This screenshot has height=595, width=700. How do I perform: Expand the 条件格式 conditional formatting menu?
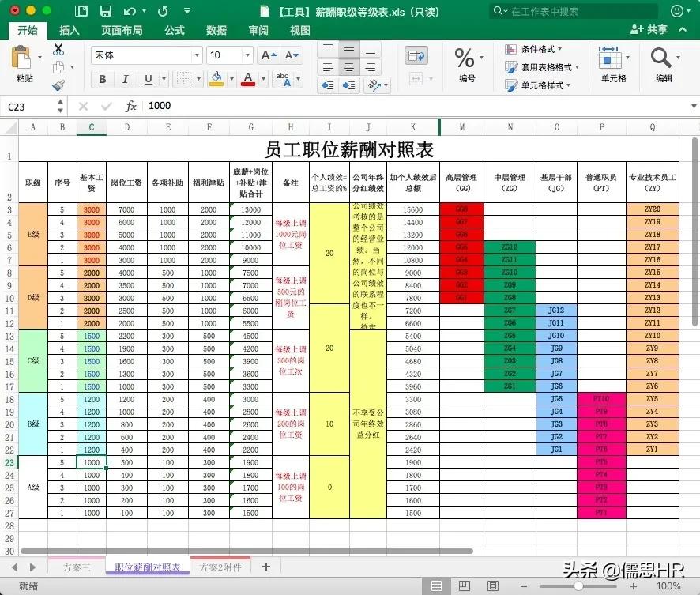tap(539, 49)
